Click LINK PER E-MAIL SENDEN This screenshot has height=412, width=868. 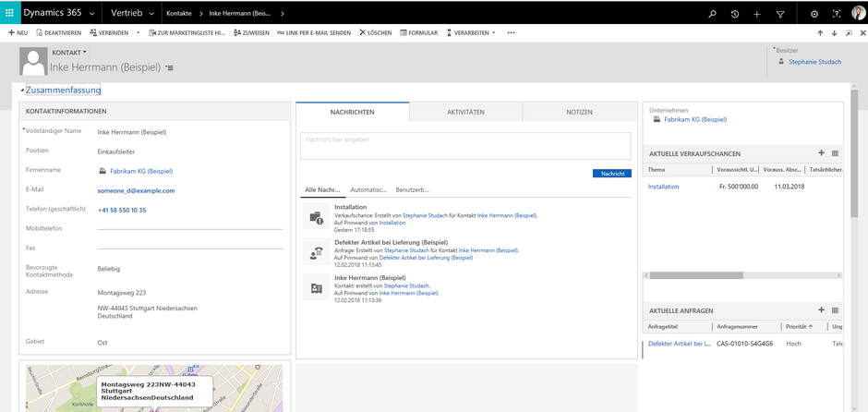[x=314, y=32]
